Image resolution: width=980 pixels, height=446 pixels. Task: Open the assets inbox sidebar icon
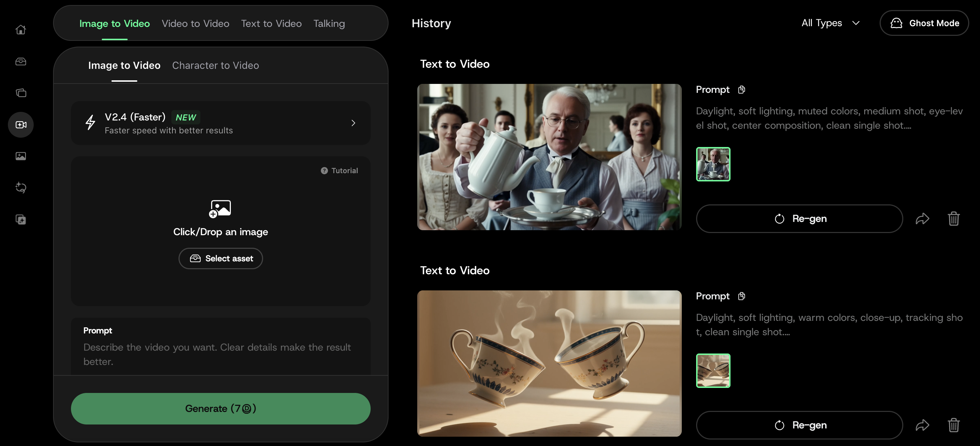click(20, 61)
